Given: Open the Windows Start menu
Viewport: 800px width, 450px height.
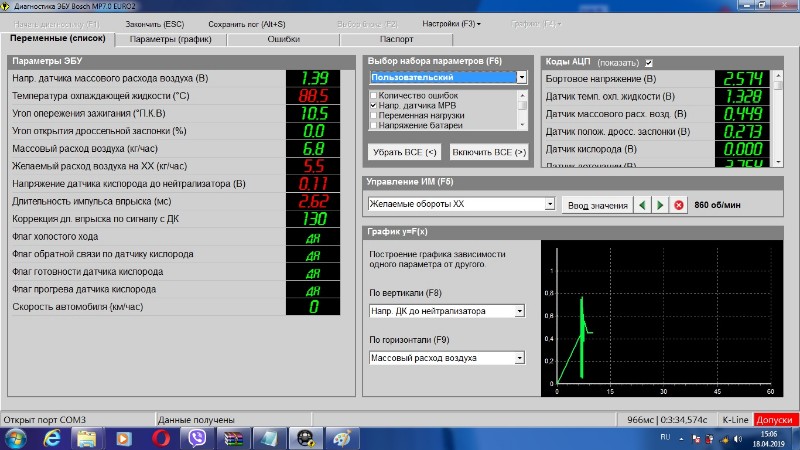Looking at the screenshot, I should click(16, 438).
